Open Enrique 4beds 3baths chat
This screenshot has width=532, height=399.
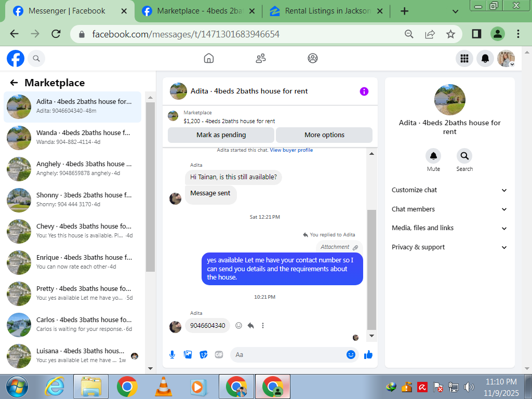click(73, 262)
